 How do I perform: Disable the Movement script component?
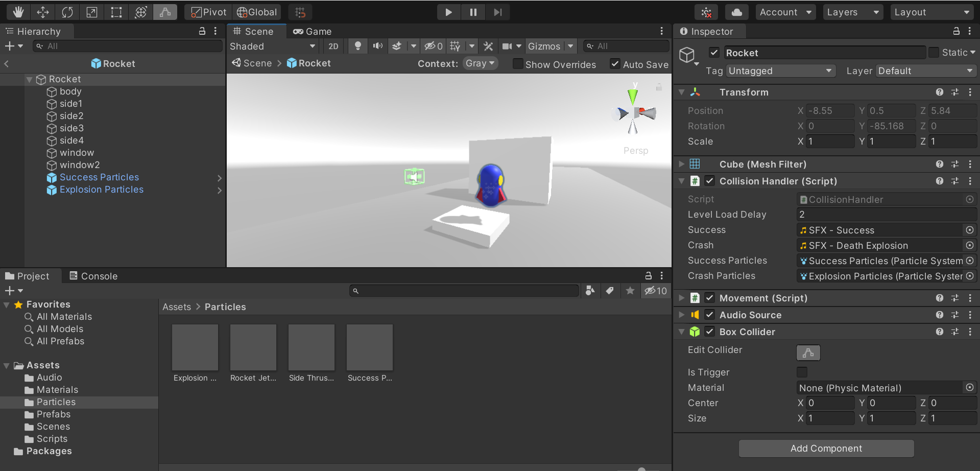pos(709,298)
